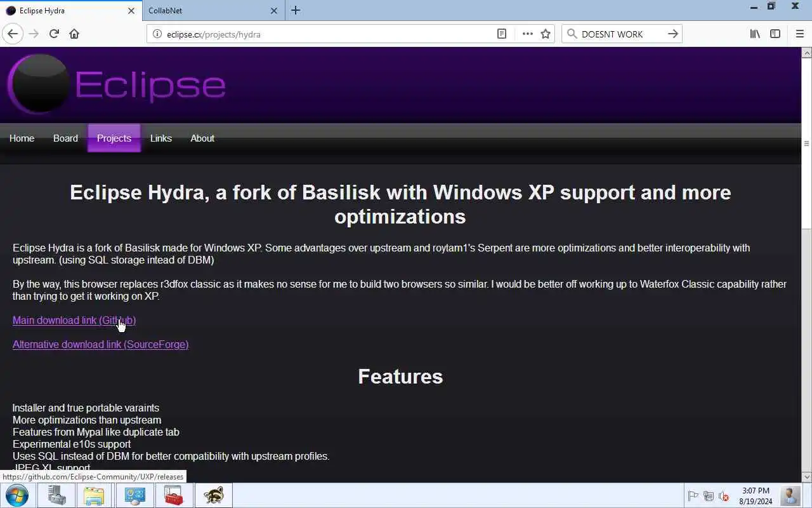812x508 pixels.
Task: Click the muted volume tray icon
Action: coord(724,496)
